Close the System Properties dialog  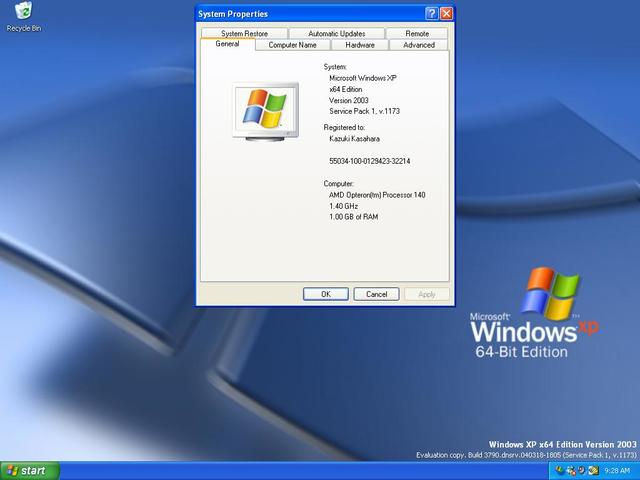pos(447,13)
